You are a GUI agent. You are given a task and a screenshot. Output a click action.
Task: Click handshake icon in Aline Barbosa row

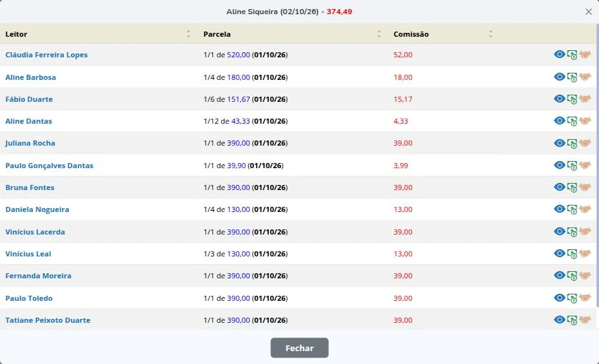tap(585, 77)
